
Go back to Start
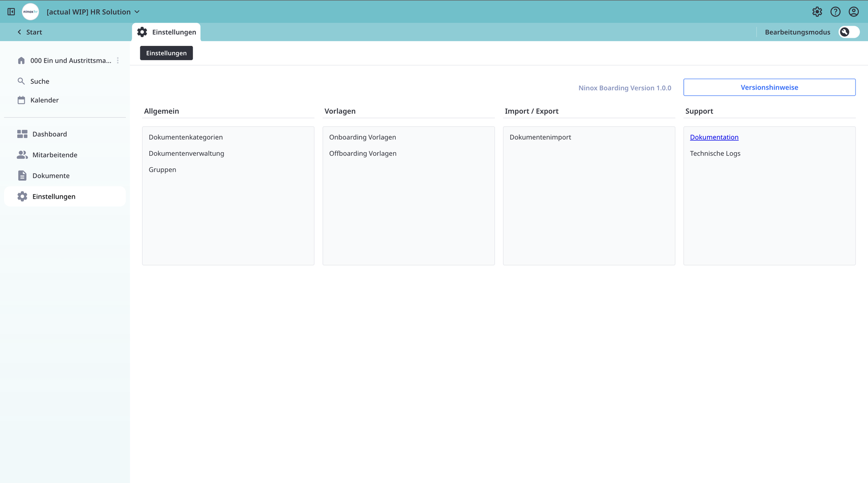click(30, 32)
